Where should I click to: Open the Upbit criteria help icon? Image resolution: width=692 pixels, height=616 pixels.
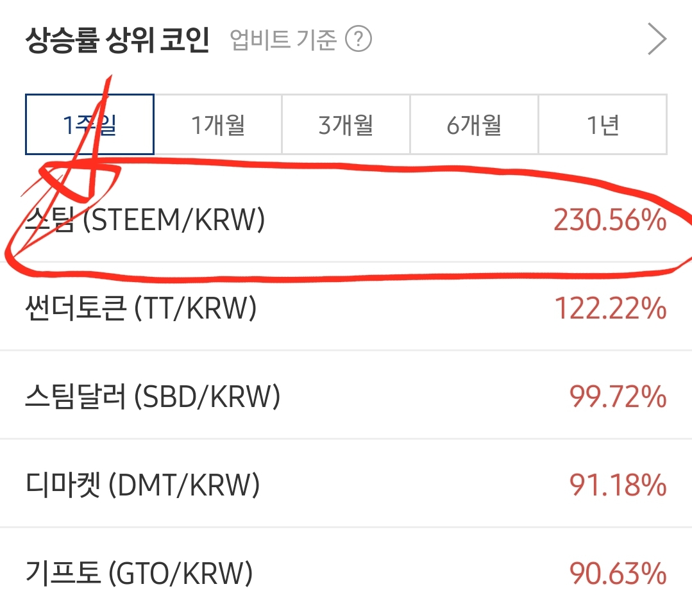359,39
